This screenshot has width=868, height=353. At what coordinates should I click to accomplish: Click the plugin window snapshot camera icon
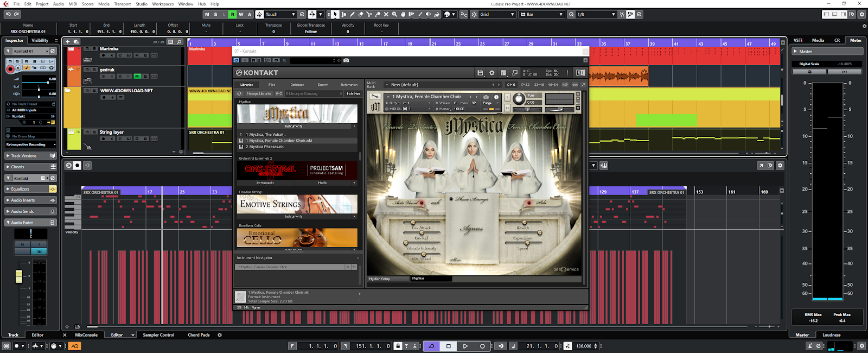tap(346, 60)
